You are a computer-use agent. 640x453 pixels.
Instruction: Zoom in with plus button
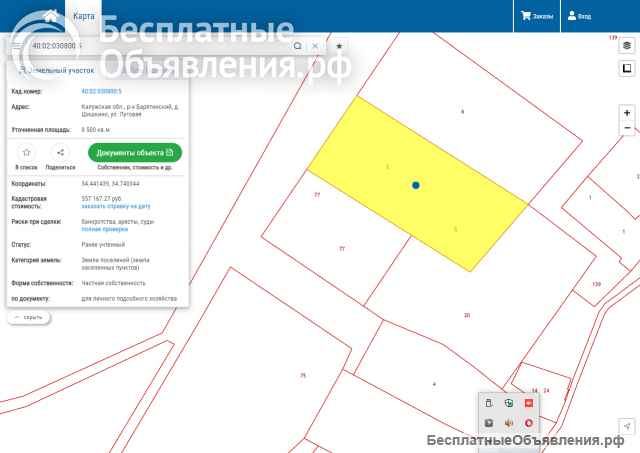[627, 113]
